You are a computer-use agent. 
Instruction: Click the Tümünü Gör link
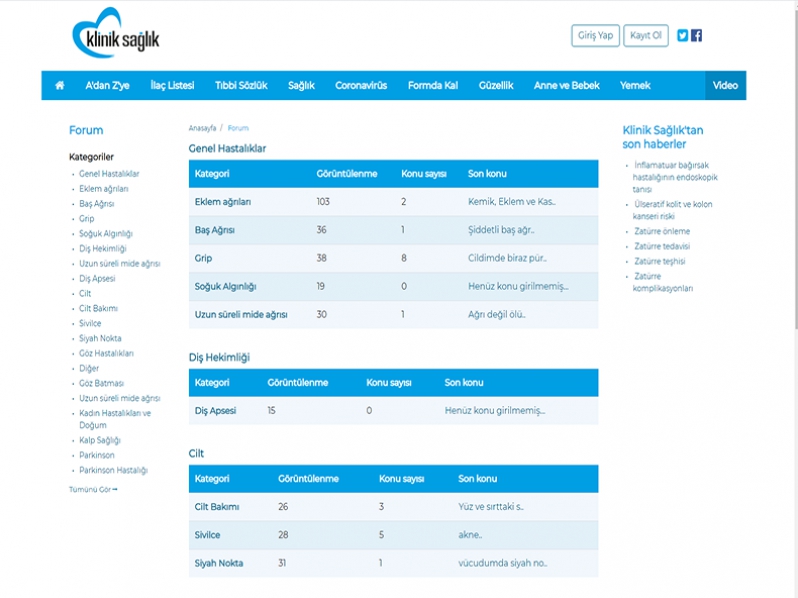click(93, 490)
